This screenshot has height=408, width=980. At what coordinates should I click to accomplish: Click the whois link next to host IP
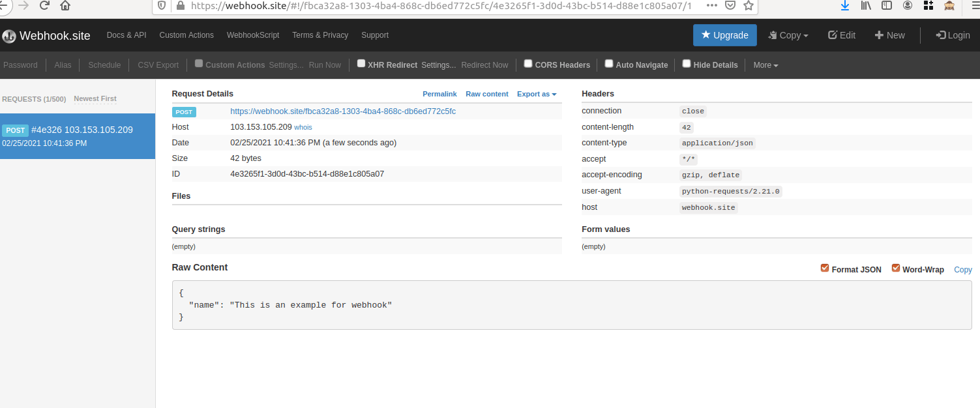[x=303, y=127]
